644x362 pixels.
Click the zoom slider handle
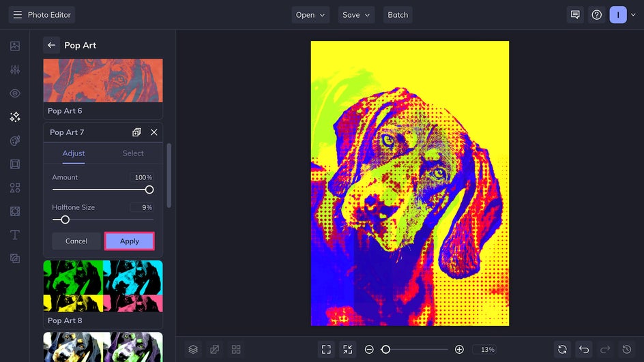[385, 349]
